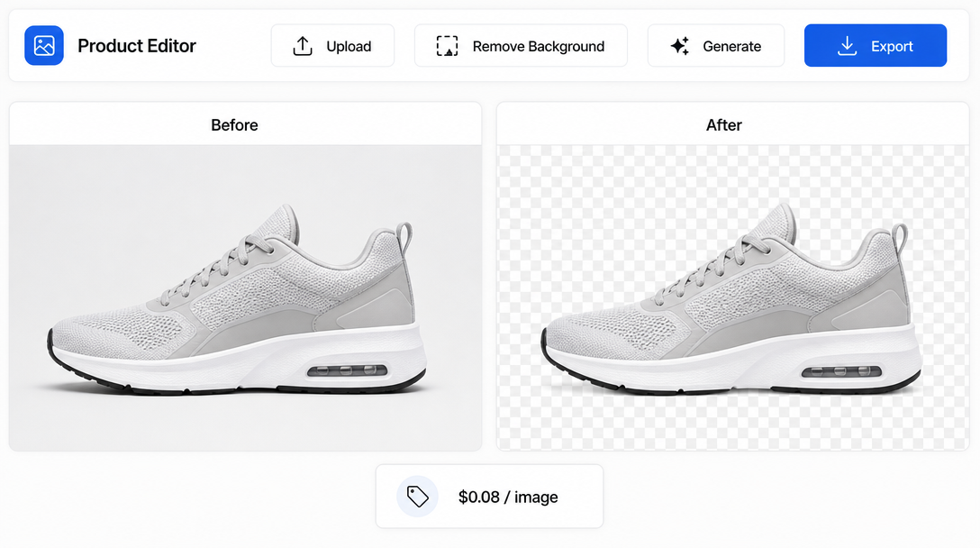Export the edited image
The image size is (980, 548).
[875, 46]
